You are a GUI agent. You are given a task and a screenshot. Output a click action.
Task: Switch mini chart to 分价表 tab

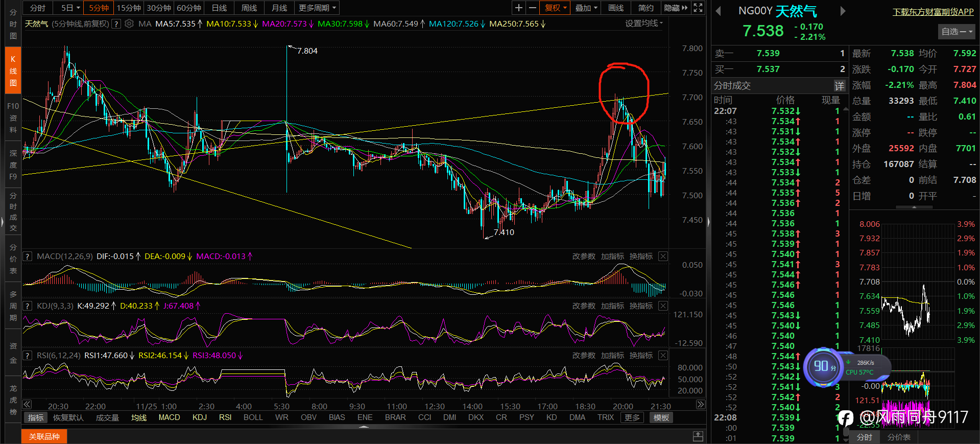pyautogui.click(x=899, y=437)
